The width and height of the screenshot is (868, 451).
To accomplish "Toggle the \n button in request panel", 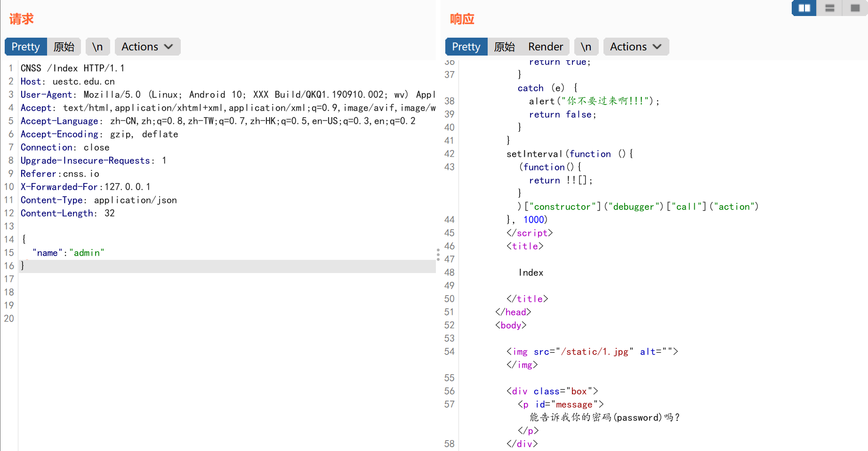I will point(97,47).
